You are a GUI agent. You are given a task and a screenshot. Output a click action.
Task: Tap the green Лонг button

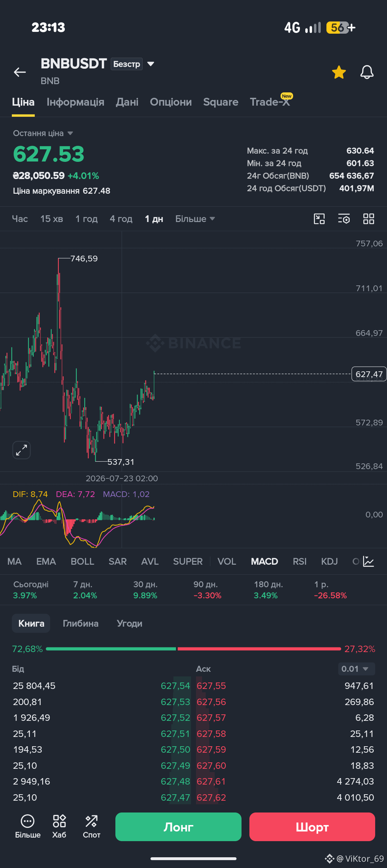coord(178,827)
